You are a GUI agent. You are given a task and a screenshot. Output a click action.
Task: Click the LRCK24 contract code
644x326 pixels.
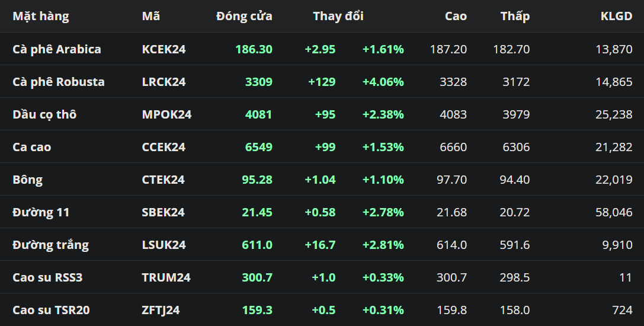tap(164, 82)
